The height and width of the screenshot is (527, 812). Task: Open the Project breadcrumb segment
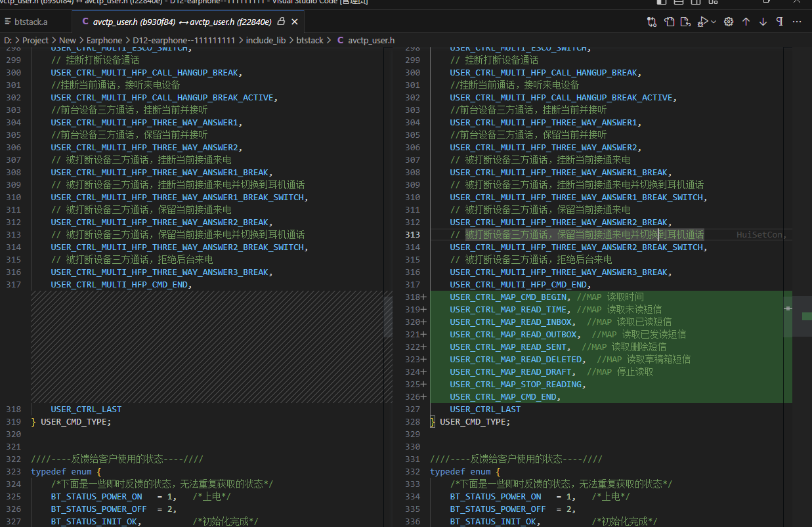(36, 40)
